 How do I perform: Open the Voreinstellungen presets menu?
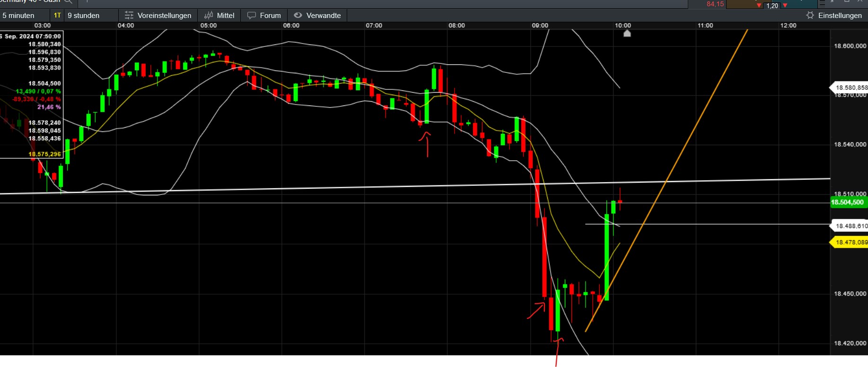[x=158, y=16]
